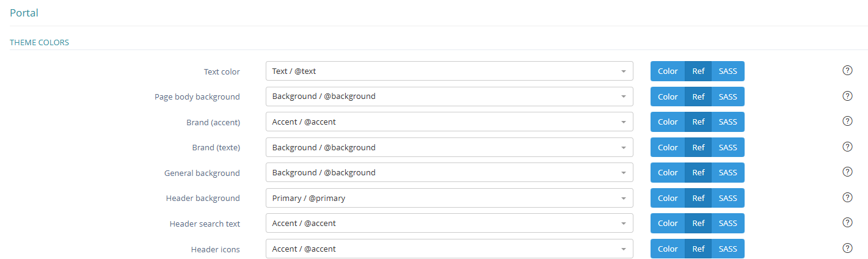Show help for Header search text
This screenshot has width=868, height=259.
click(x=847, y=222)
